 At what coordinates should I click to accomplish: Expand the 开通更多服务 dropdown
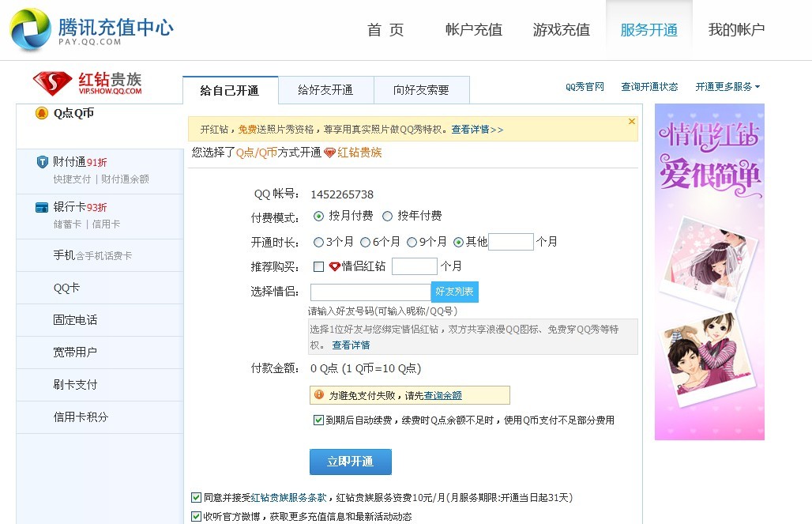click(727, 87)
